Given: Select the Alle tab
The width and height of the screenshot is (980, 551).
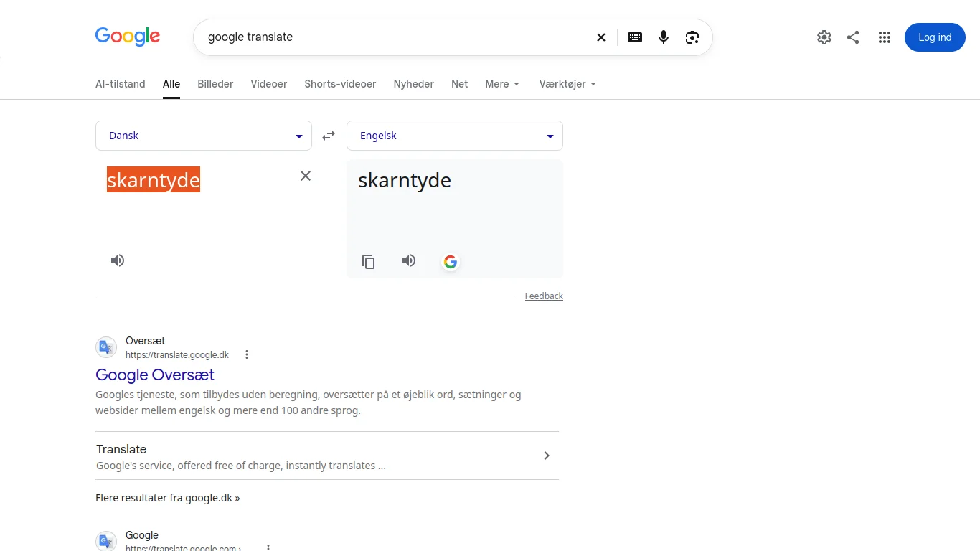Looking at the screenshot, I should [171, 84].
